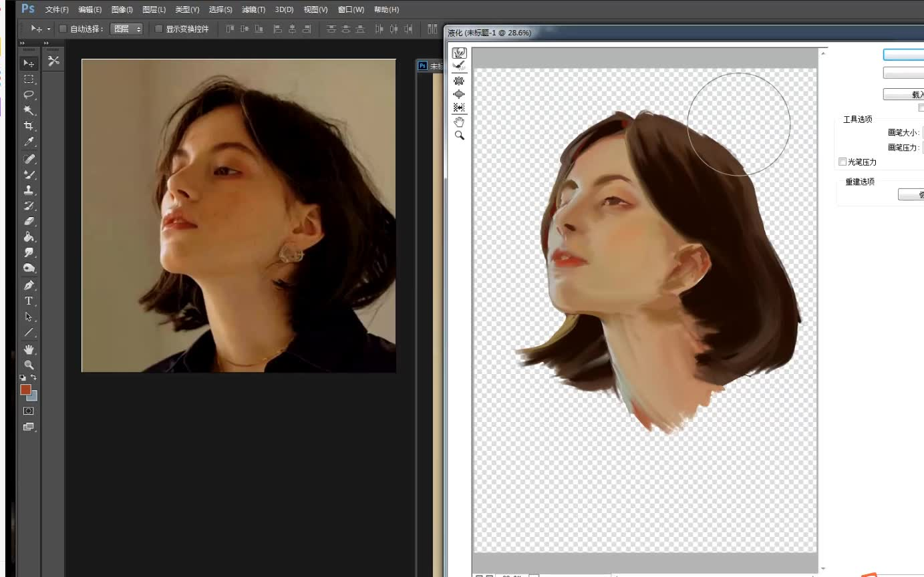Open the 图像(I) menu
The image size is (924, 577).
coord(122,9)
